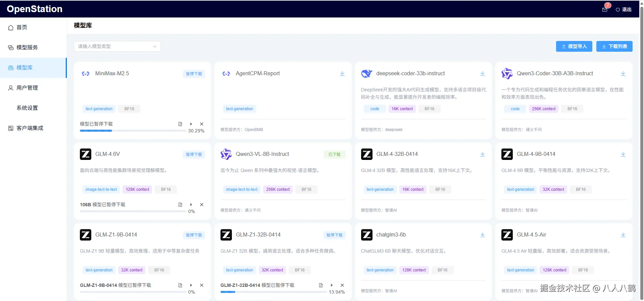
Task: Click 已下载 tag on Qwen3-VL-8B-Instruct
Action: (334, 155)
